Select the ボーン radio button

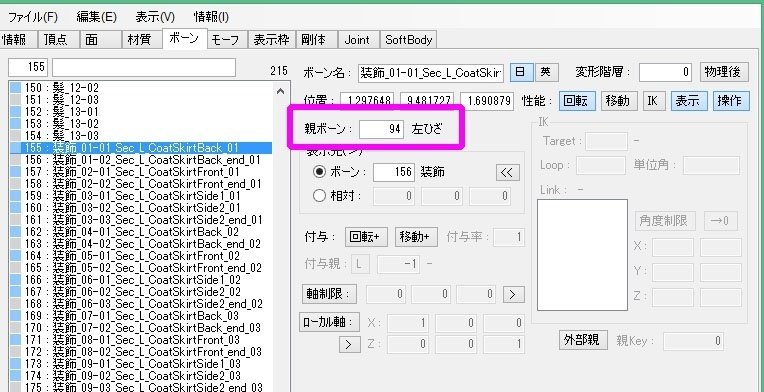(x=320, y=172)
